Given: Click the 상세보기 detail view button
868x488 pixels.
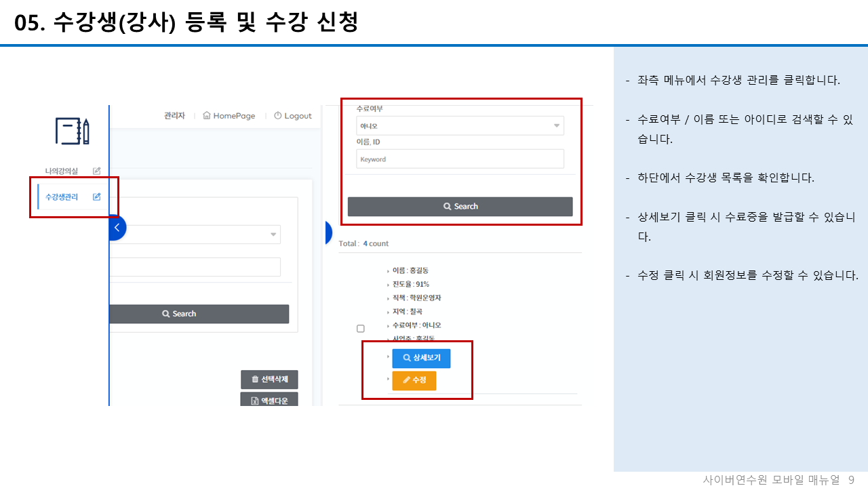Looking at the screenshot, I should point(421,358).
